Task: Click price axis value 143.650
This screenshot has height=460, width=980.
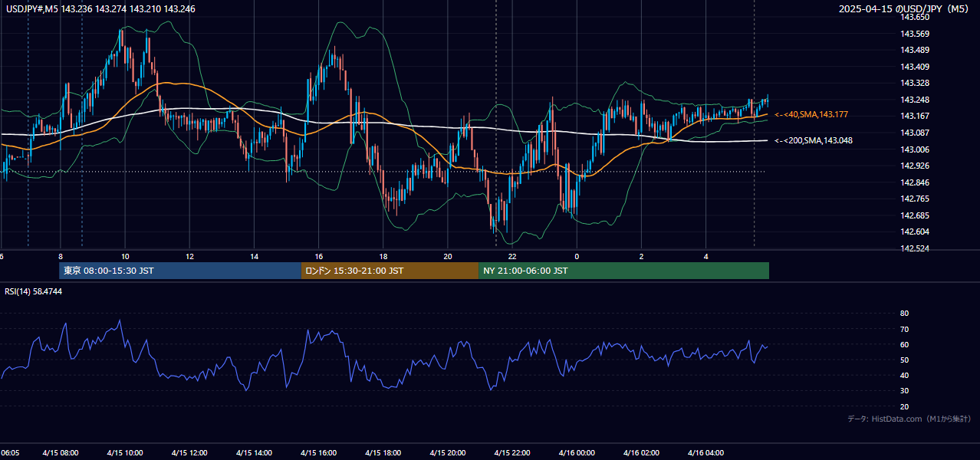Action: point(914,17)
